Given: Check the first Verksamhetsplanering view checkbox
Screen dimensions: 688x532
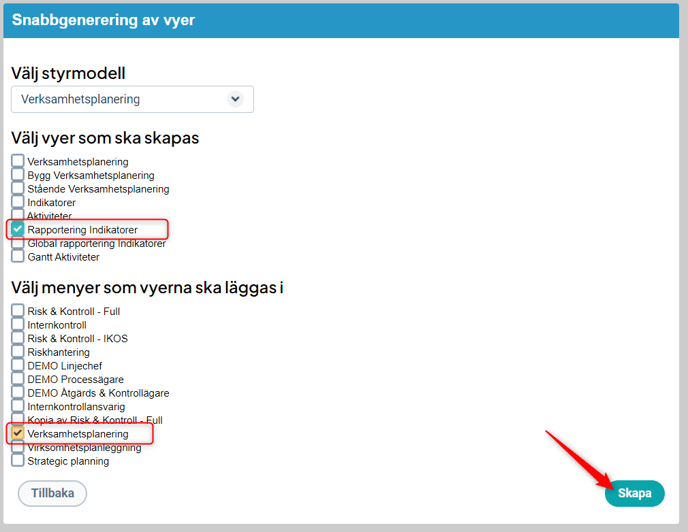Looking at the screenshot, I should 18,161.
